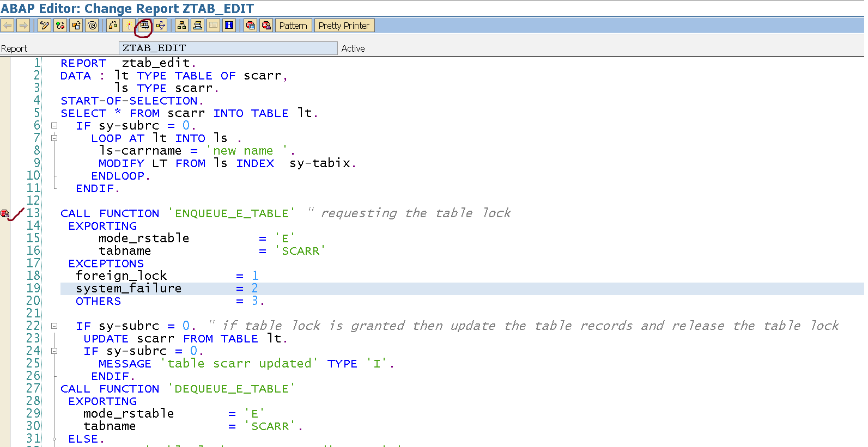Image resolution: width=868 pixels, height=447 pixels.
Task: Collapse the LOOP AT block at line 7
Action: tap(54, 138)
